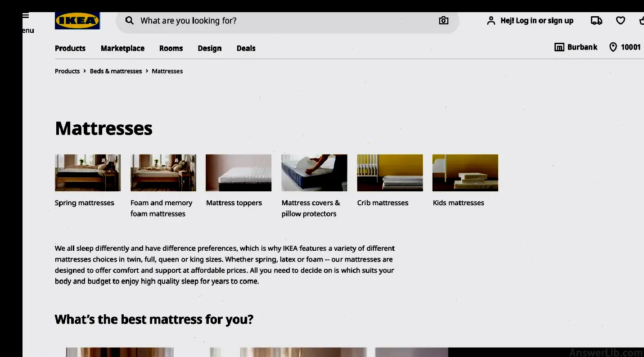Open the Crib mattresses thumbnail
The width and height of the screenshot is (644, 357).
pyautogui.click(x=390, y=173)
